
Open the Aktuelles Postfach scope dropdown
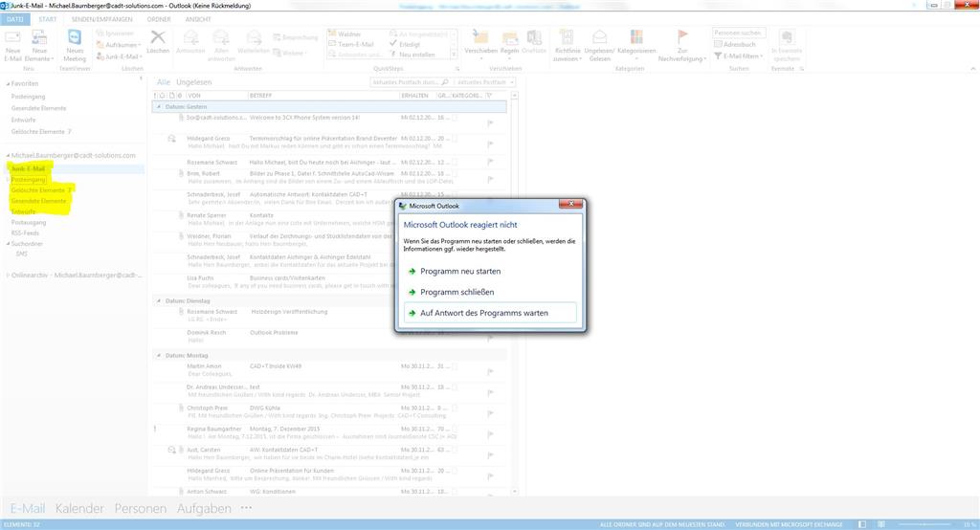point(485,82)
